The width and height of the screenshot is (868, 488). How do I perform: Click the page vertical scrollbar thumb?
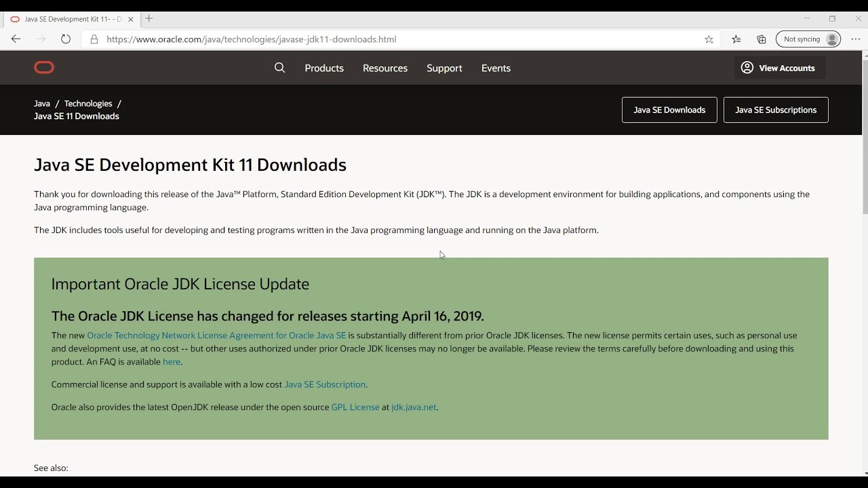[x=865, y=137]
